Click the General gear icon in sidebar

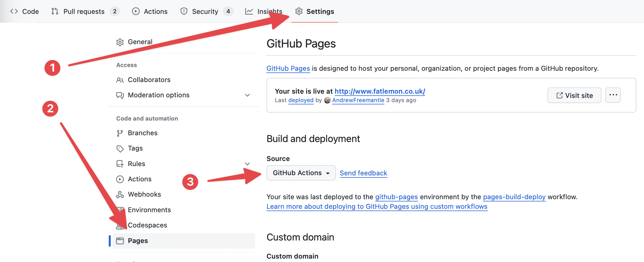pyautogui.click(x=120, y=42)
